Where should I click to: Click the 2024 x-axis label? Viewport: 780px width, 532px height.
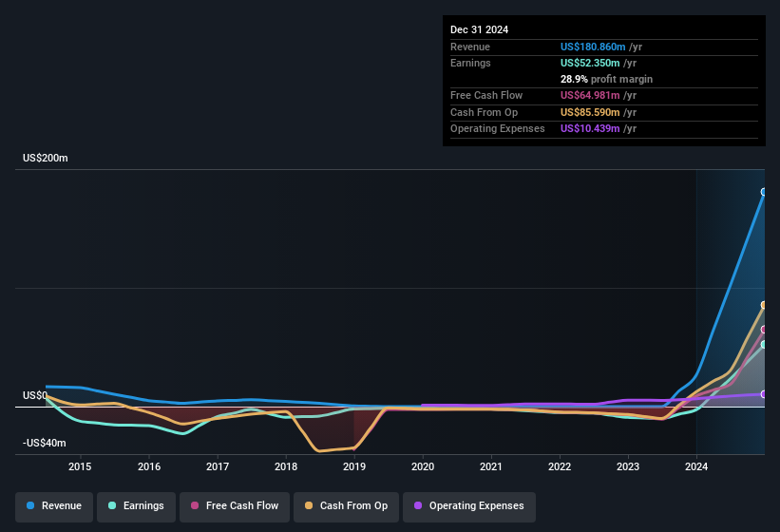696,466
